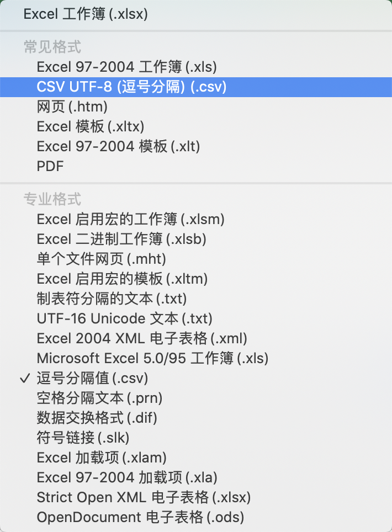The width and height of the screenshot is (392, 532).
Task: Select 单个文件网页 (.mht) format
Action: tap(99, 259)
